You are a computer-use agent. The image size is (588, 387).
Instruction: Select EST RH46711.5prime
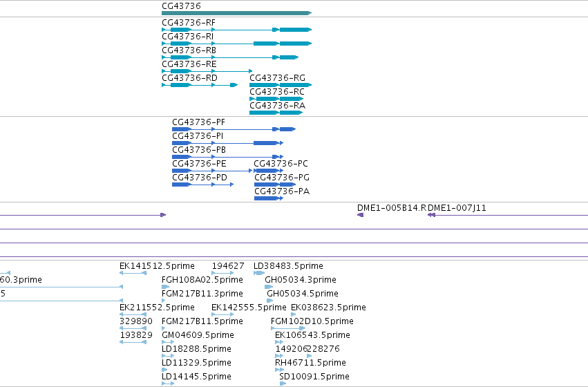tap(310, 363)
